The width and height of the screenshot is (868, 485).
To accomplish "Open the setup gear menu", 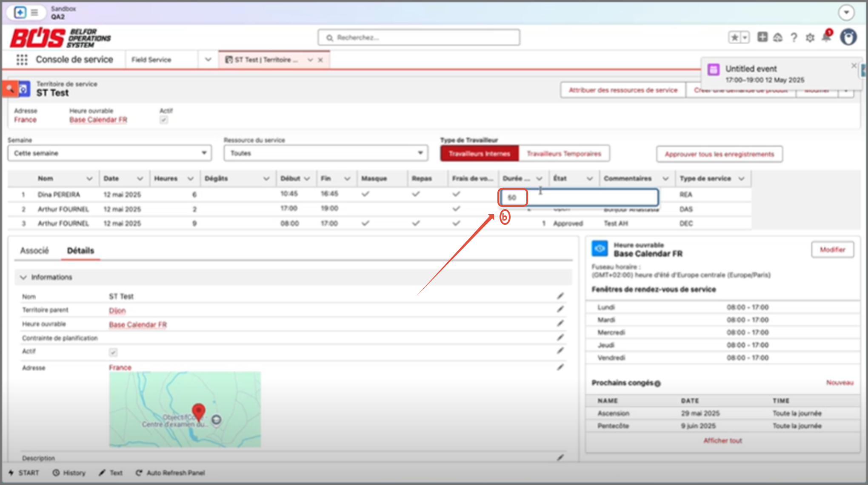I will click(810, 37).
